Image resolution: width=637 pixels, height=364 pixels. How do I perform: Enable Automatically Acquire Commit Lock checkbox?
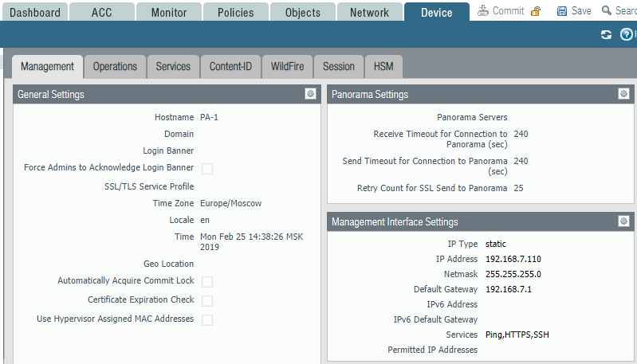(207, 281)
